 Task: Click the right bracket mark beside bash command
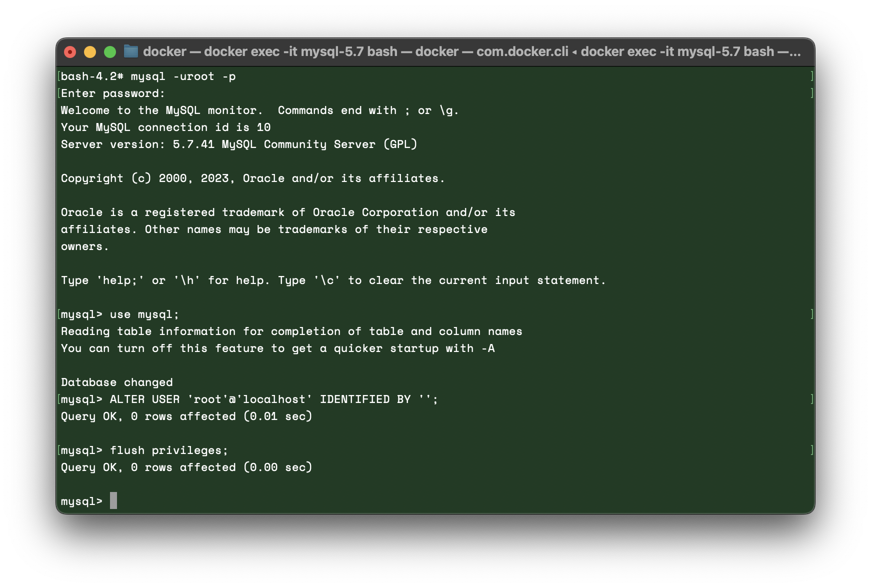812,76
